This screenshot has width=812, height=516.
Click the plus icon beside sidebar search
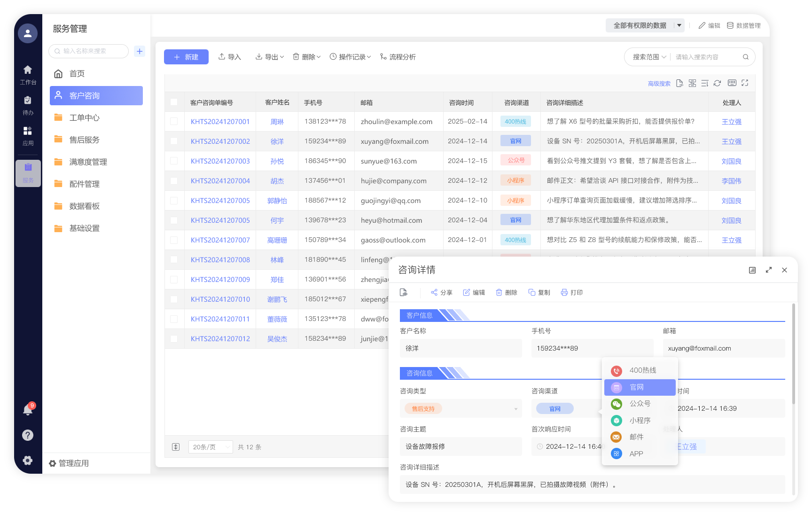140,51
